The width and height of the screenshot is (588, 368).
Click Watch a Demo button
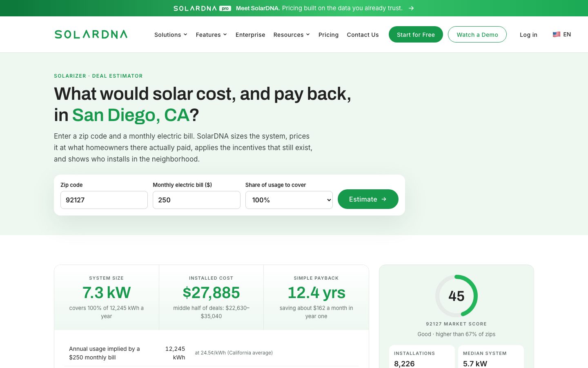(477, 34)
